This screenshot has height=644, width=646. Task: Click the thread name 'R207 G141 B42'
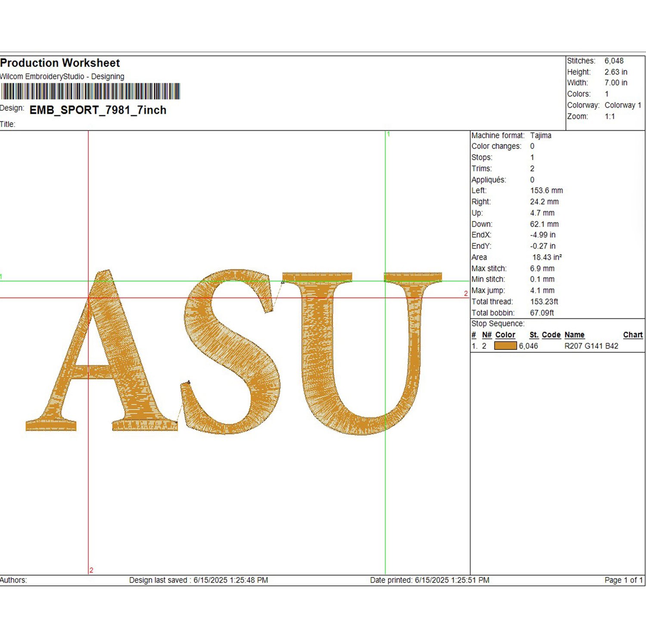click(591, 346)
